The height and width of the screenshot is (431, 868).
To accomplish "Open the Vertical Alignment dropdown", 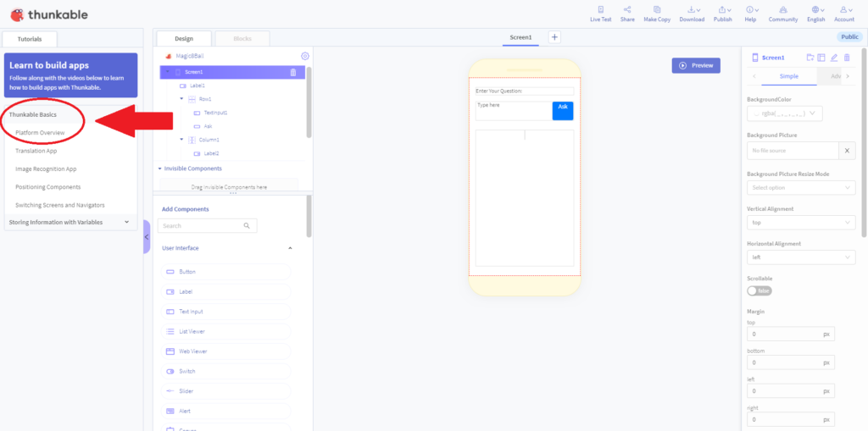I will (x=801, y=223).
